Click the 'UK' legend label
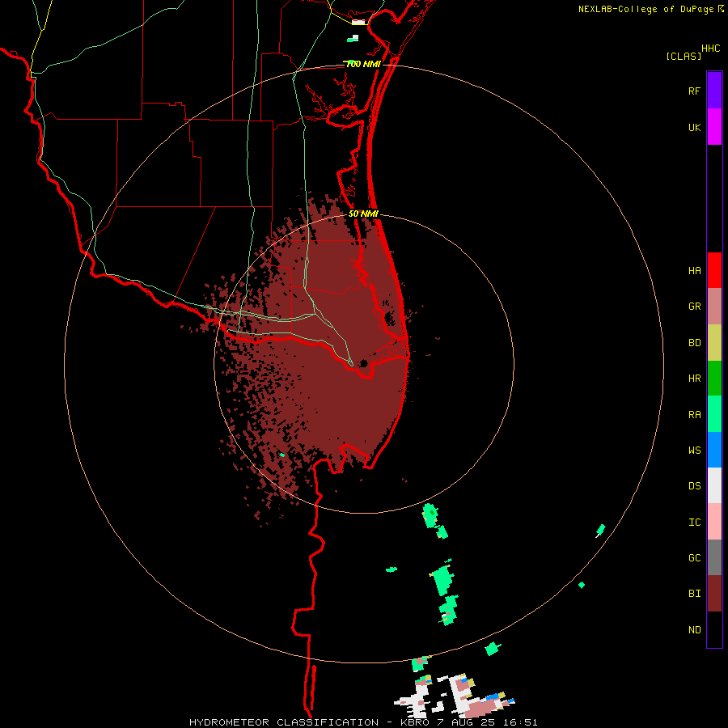Screen dimensions: 728x728 point(694,127)
